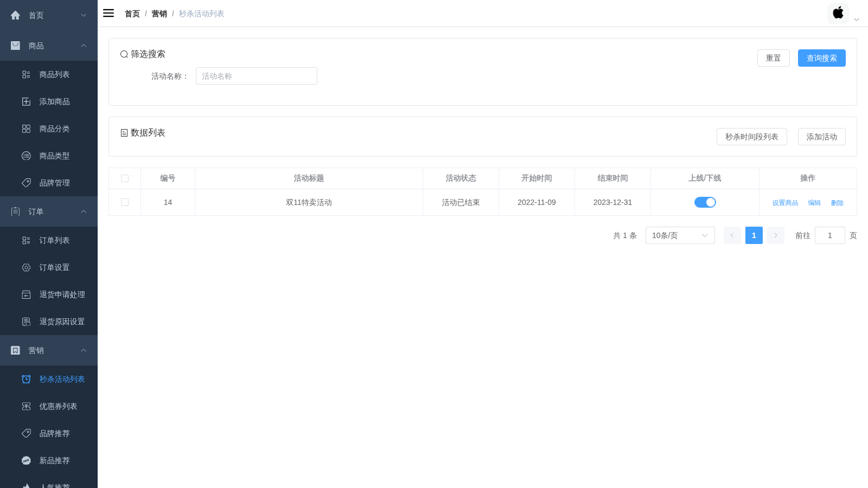Go to 商品列表 menu item

point(49,74)
